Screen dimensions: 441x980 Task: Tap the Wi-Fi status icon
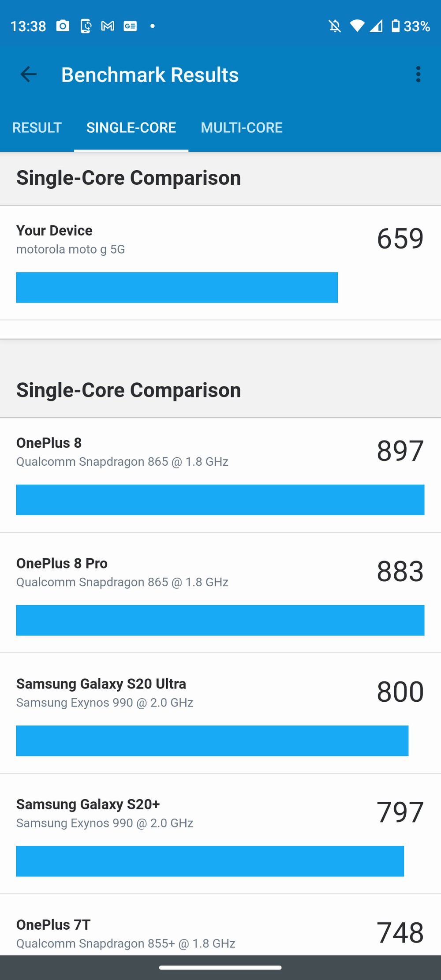(x=357, y=26)
